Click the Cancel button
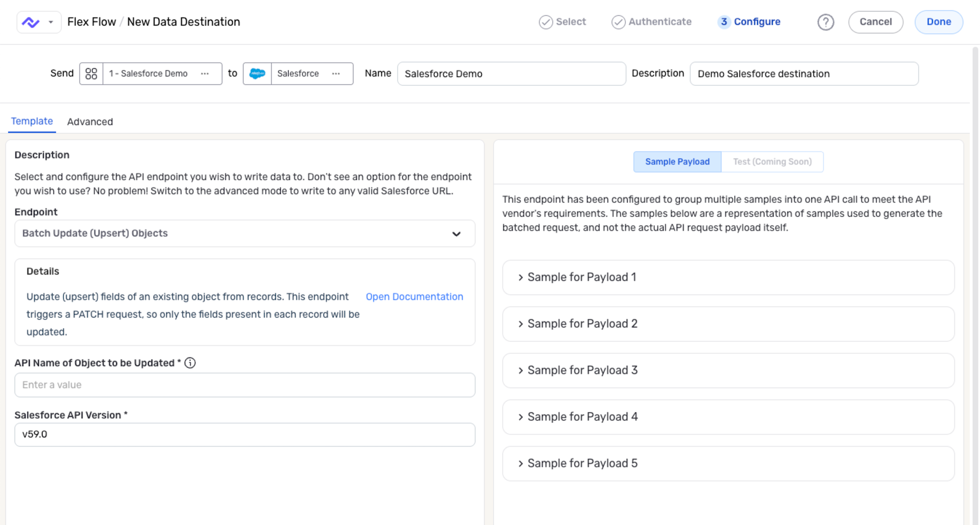 pyautogui.click(x=875, y=22)
